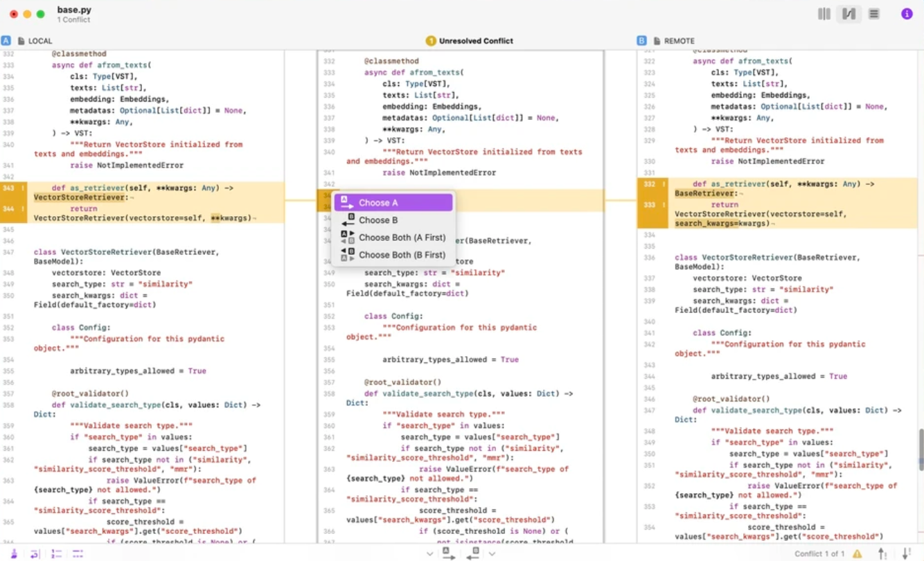Image resolution: width=924 pixels, height=561 pixels.
Task: Jump to the previous conflict arrow
Action: click(x=882, y=553)
